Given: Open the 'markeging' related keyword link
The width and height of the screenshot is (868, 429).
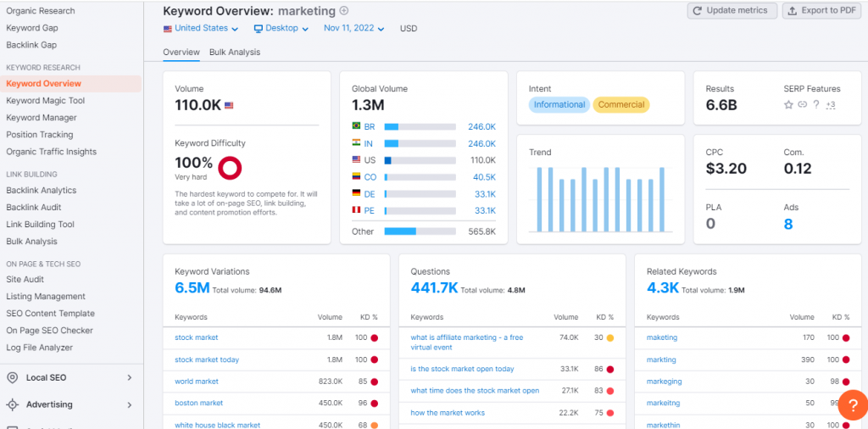Looking at the screenshot, I should (665, 382).
